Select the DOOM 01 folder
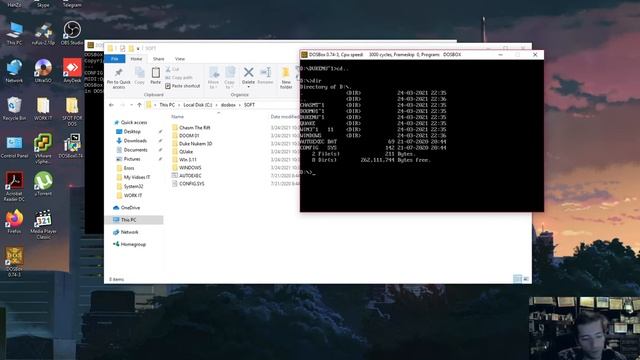The height and width of the screenshot is (360, 640). pos(189,136)
